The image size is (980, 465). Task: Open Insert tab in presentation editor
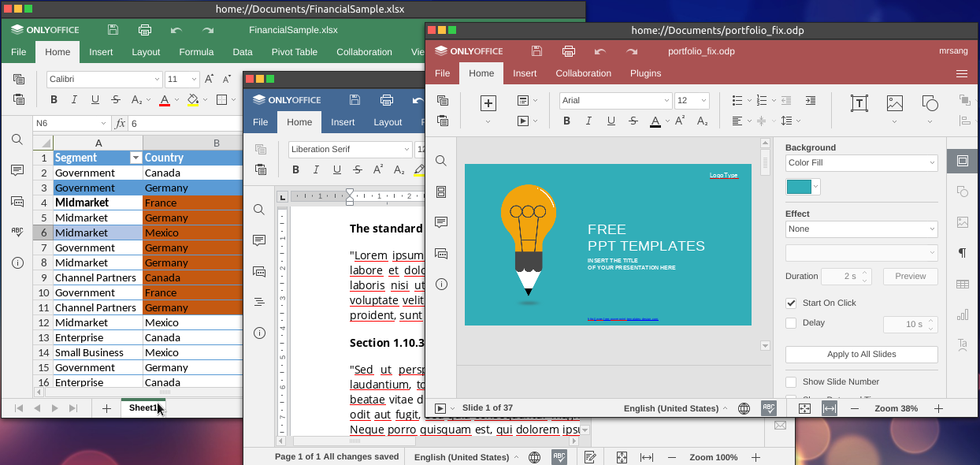[x=525, y=73]
